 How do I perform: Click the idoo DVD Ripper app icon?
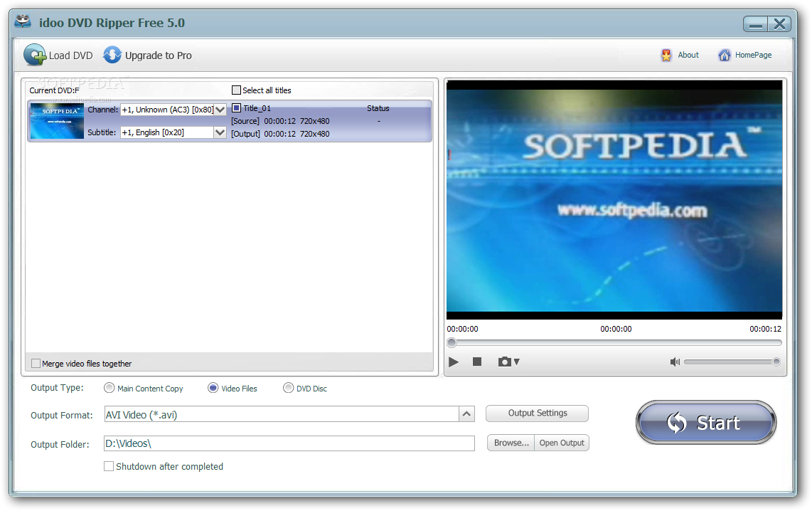(x=23, y=22)
